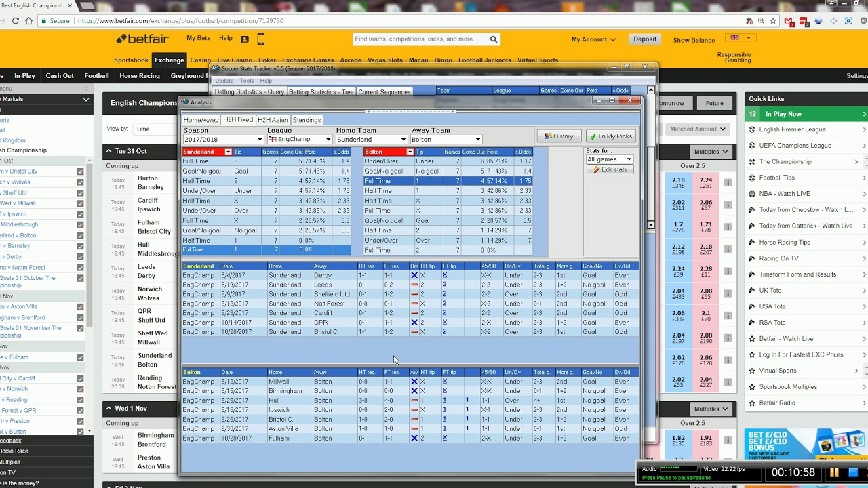Open the Sportsbook tab on Betfair
The height and width of the screenshot is (488, 868).
[x=131, y=60]
